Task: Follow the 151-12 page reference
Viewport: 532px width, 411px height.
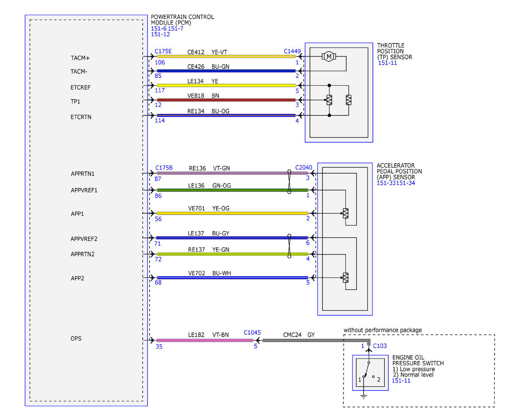Action: [x=160, y=34]
